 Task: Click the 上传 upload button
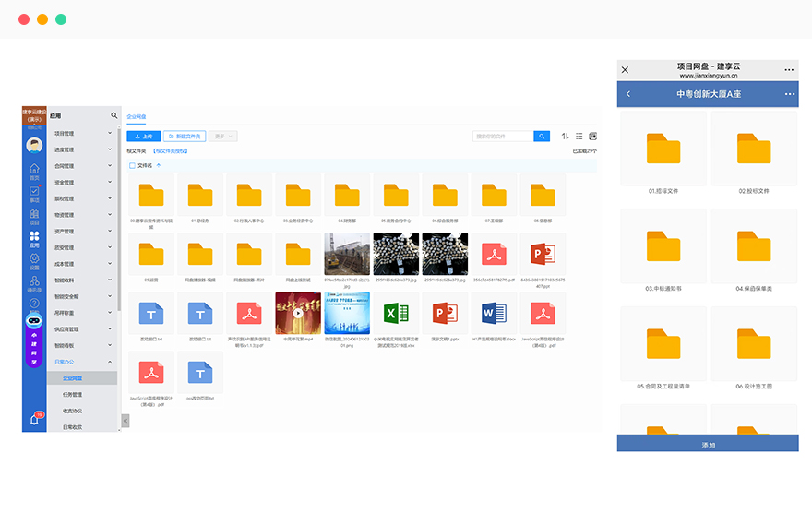click(x=143, y=137)
